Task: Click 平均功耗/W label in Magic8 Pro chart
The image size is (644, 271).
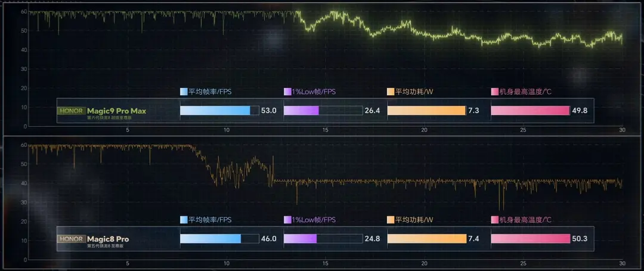Action: [x=414, y=220]
